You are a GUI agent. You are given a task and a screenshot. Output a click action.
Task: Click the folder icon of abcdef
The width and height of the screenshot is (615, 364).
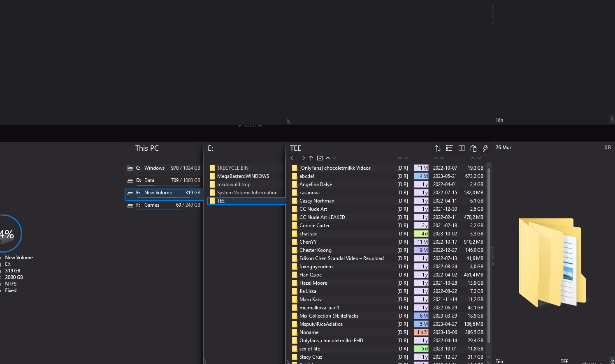pyautogui.click(x=295, y=176)
